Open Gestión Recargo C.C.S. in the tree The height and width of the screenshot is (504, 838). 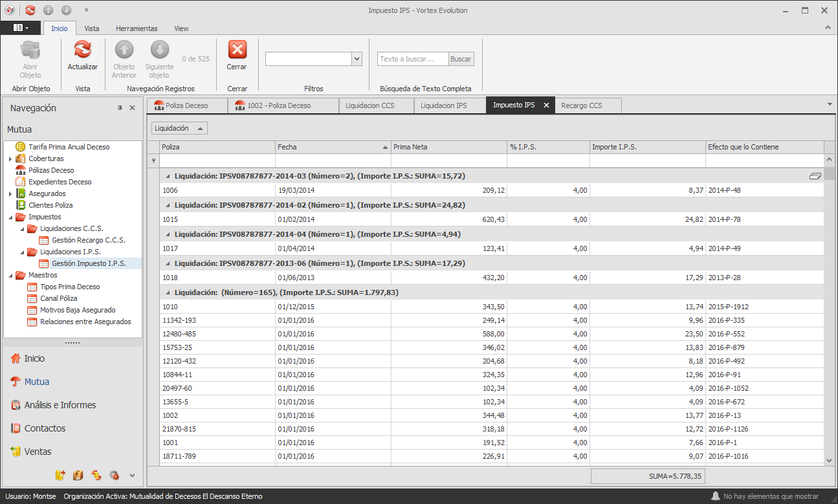click(x=89, y=240)
